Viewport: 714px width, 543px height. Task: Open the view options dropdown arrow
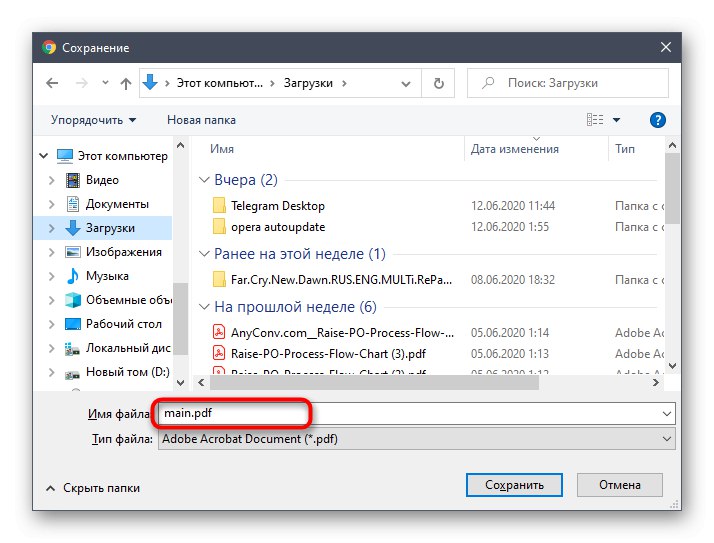pyautogui.click(x=616, y=120)
